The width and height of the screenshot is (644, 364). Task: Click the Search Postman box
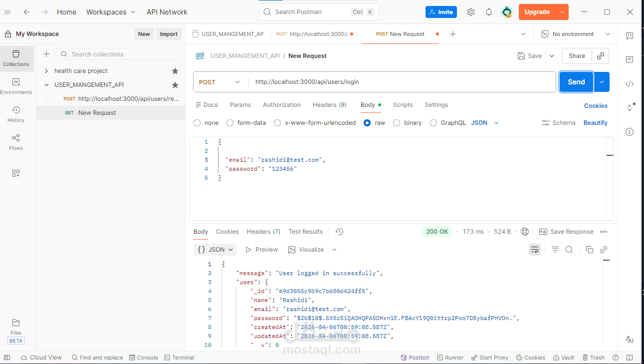tap(319, 12)
